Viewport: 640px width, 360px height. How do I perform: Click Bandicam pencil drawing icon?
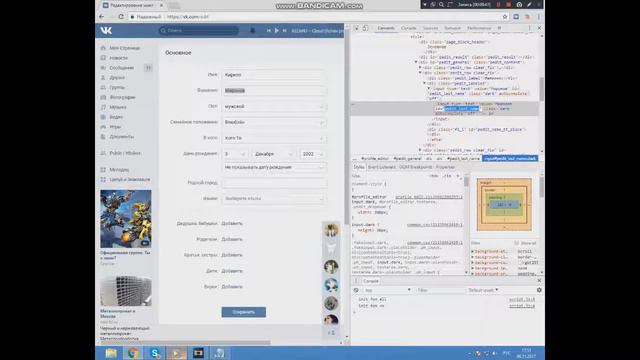[529, 4]
